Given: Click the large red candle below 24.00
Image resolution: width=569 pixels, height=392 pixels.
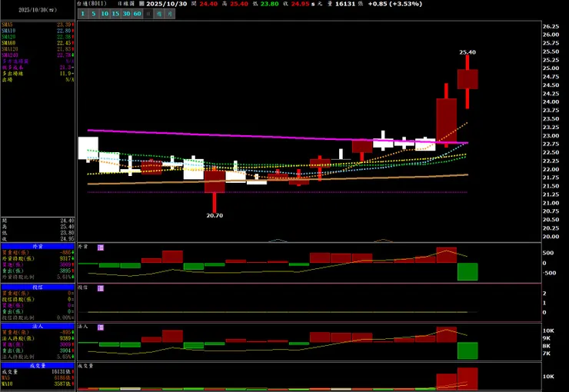Looking at the screenshot, I should click(446, 120).
